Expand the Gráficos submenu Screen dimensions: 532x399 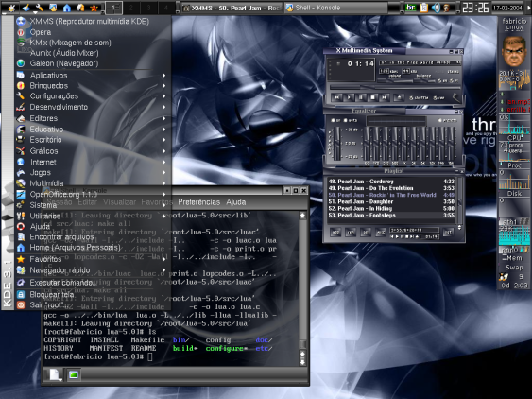click(x=93, y=150)
